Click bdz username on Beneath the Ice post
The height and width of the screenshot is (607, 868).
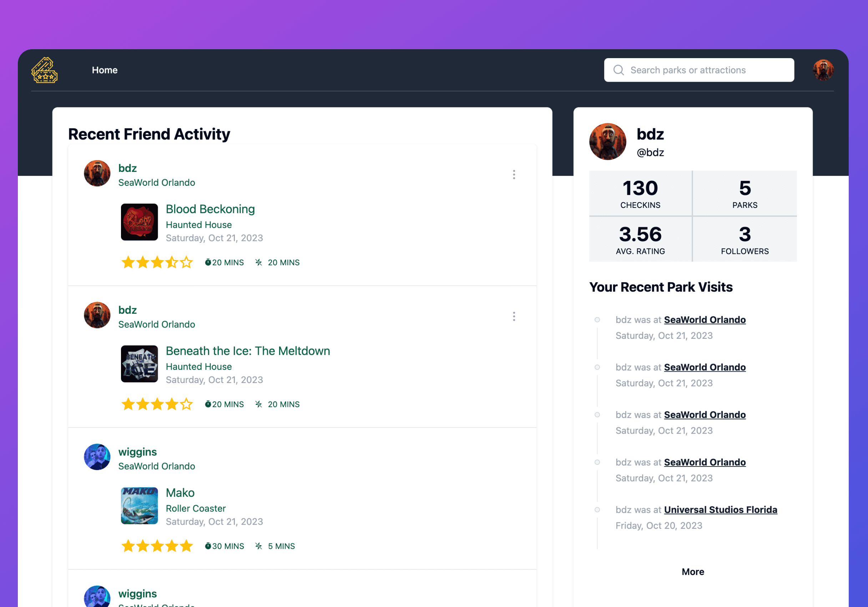tap(127, 310)
